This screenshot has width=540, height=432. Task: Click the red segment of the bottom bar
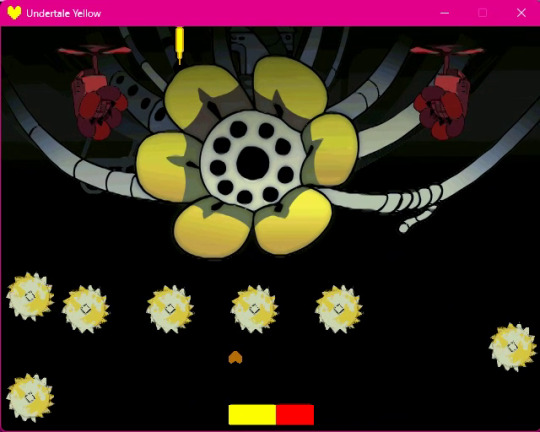[x=295, y=414]
